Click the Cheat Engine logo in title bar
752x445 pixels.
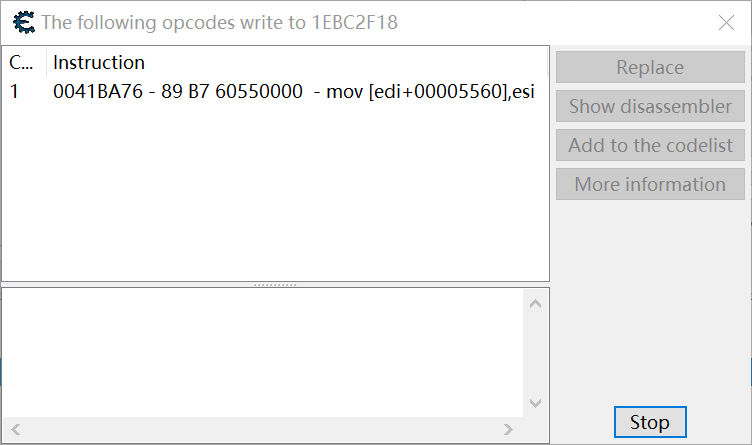tap(24, 22)
